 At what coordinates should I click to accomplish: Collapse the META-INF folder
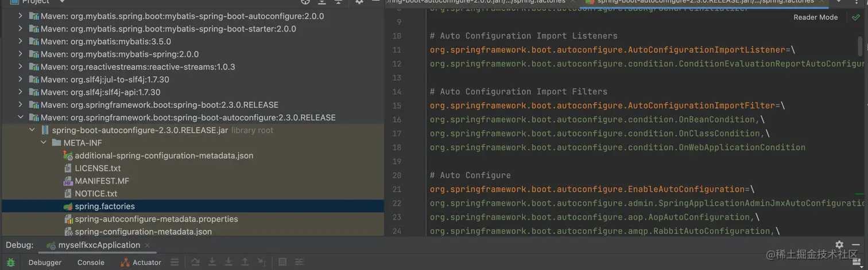44,143
